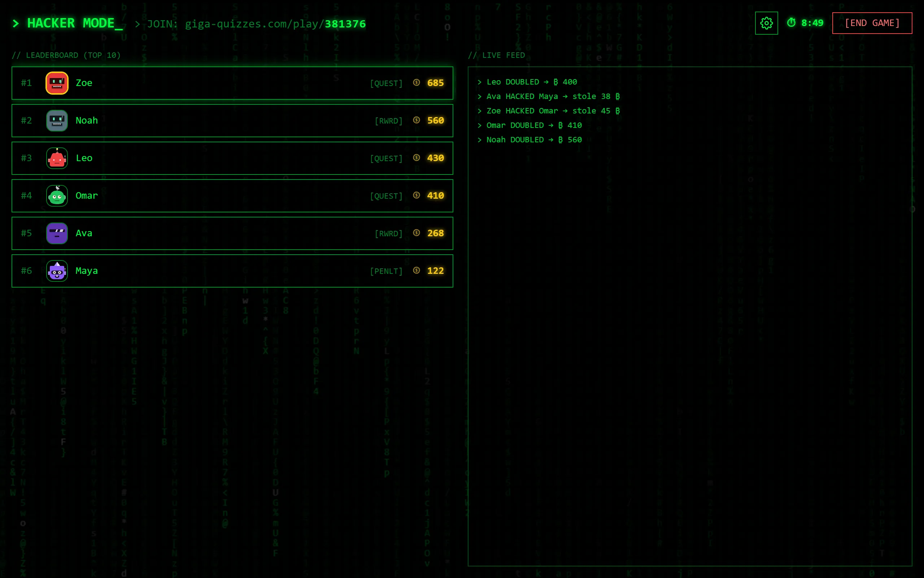Image resolution: width=924 pixels, height=578 pixels.
Task: Click the [QUEST] tag in Omar's row
Action: pyautogui.click(x=386, y=196)
